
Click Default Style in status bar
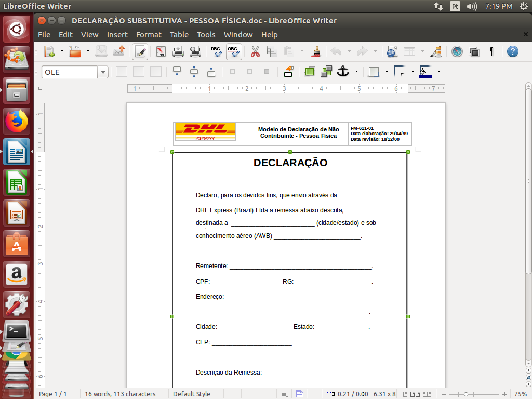click(x=191, y=394)
